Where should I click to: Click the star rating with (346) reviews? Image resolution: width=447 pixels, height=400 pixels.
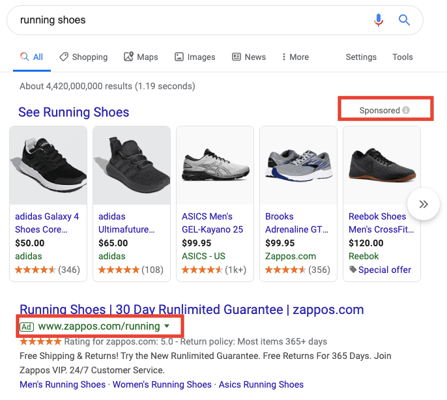coord(35,270)
